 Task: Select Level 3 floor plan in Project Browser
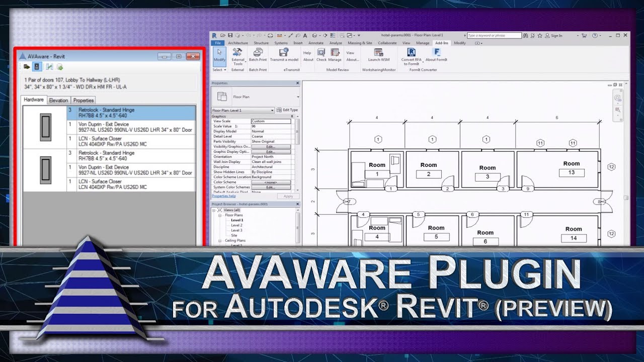pos(236,230)
